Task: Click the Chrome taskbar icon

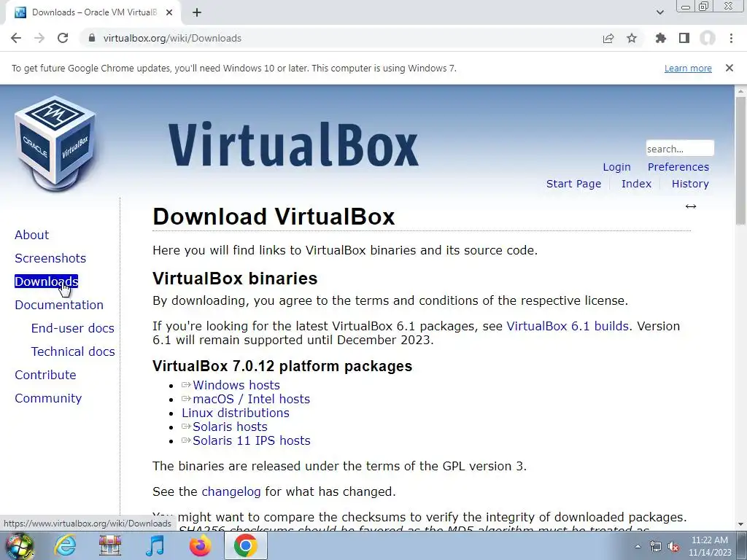Action: point(245,545)
